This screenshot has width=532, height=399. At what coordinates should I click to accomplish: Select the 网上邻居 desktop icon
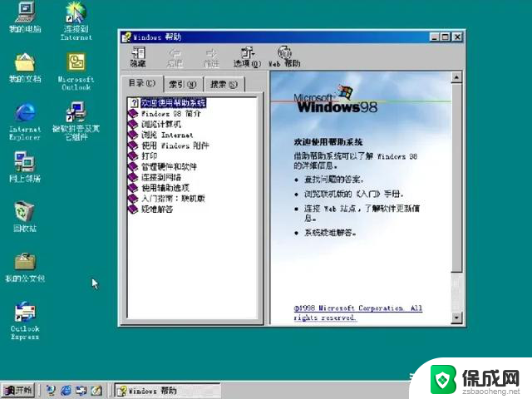25,167
